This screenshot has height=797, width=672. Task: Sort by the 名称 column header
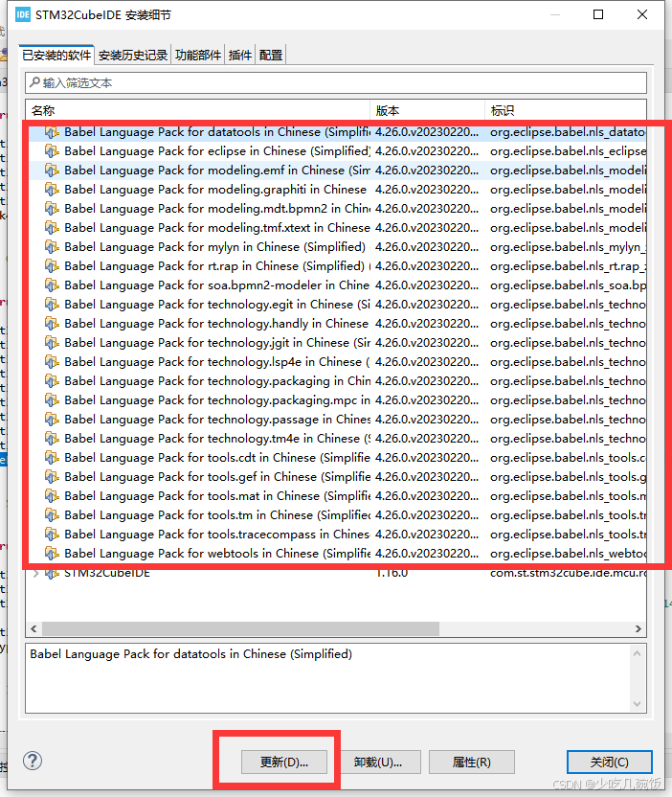pos(198,110)
